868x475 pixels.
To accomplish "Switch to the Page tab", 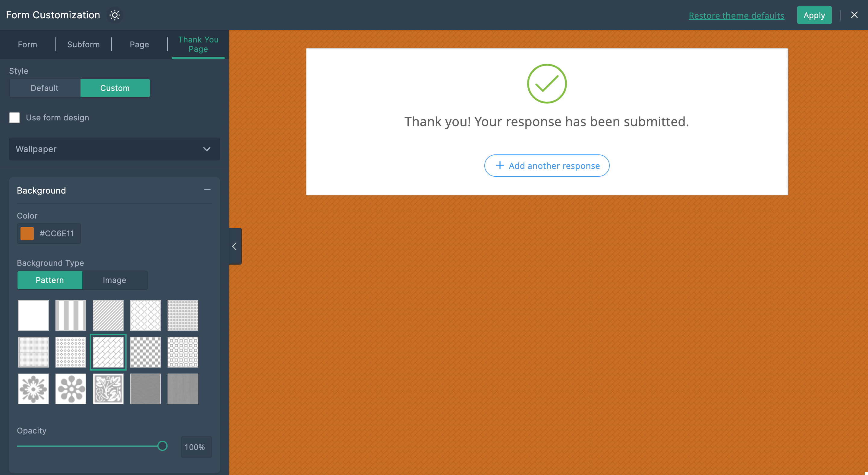I will point(139,43).
